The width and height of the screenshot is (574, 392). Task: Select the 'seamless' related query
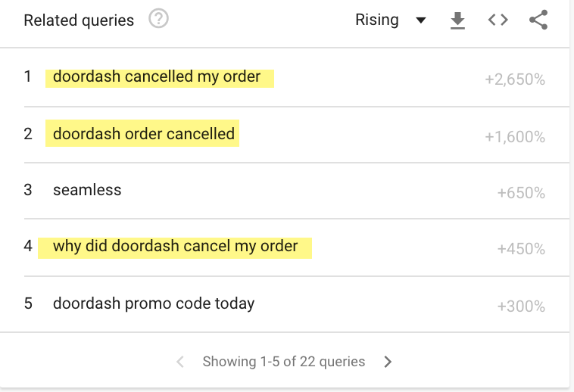click(x=87, y=190)
